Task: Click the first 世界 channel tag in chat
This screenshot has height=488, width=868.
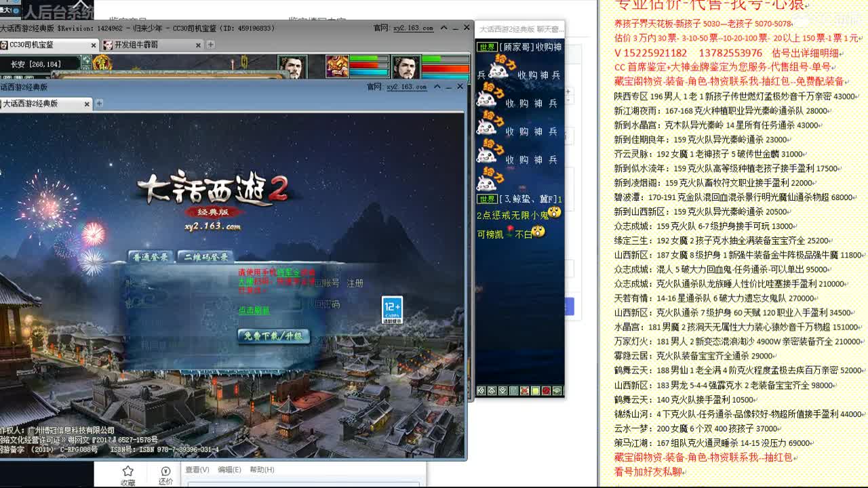Action: click(487, 47)
